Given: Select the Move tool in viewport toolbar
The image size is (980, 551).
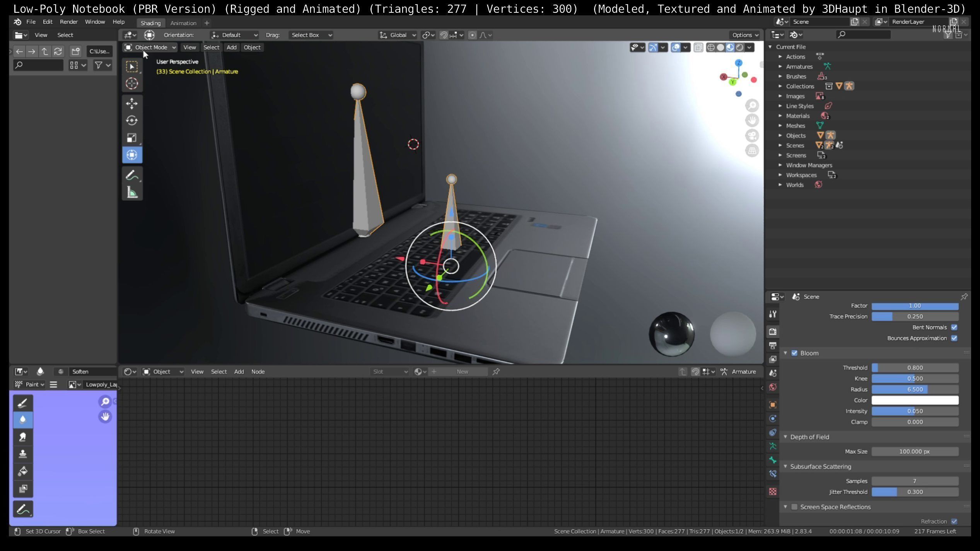Looking at the screenshot, I should point(132,103).
